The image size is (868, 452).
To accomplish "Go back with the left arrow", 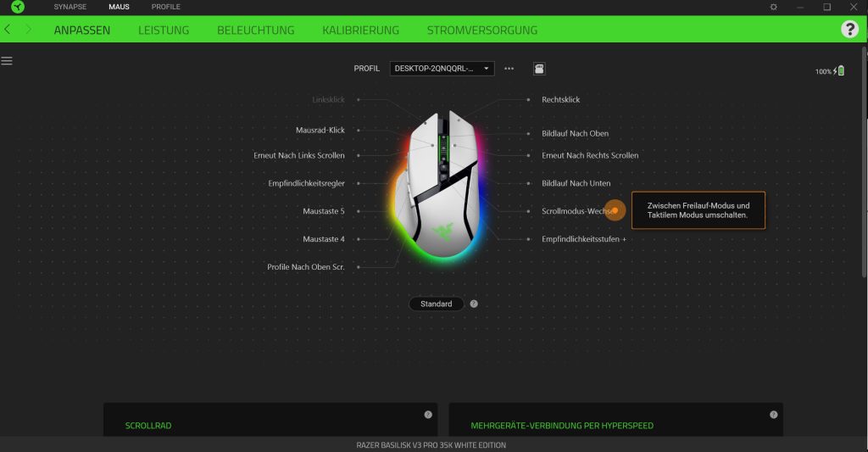I will click(x=7, y=30).
